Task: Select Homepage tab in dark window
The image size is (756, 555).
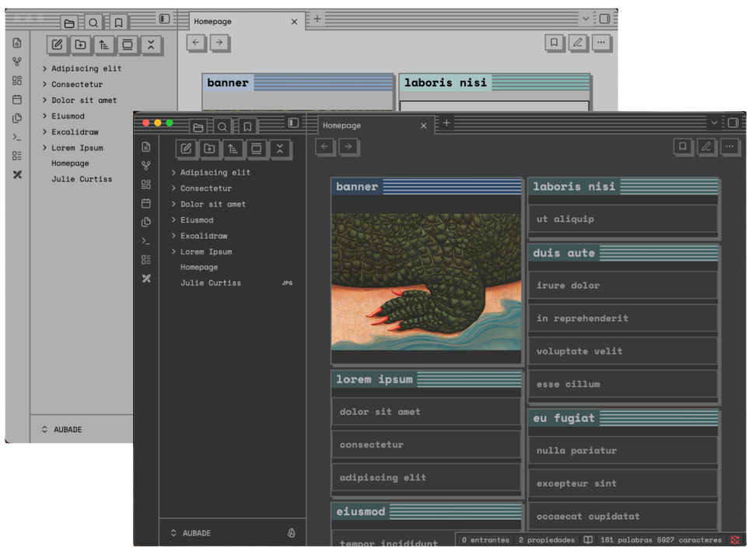Action: (376, 125)
